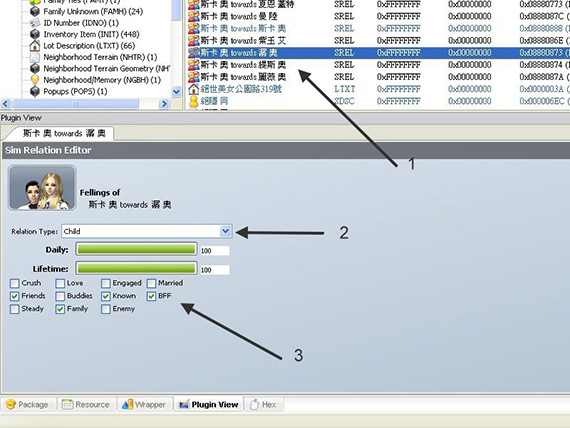
Task: Click the Hex tab icon
Action: coord(254,404)
